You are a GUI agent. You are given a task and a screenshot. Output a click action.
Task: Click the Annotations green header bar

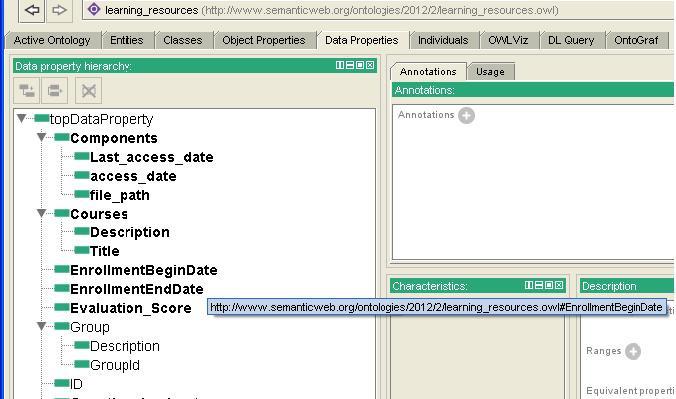click(532, 90)
